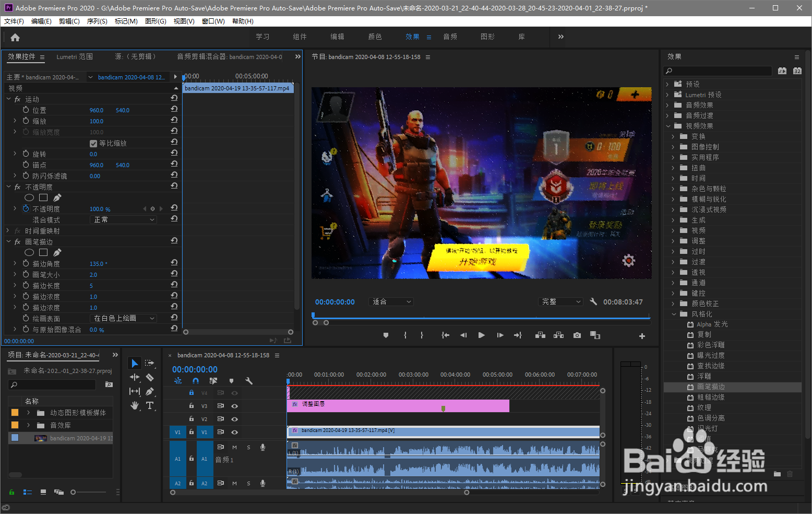Toggle animation stopwatch for 旋转

(x=26, y=154)
